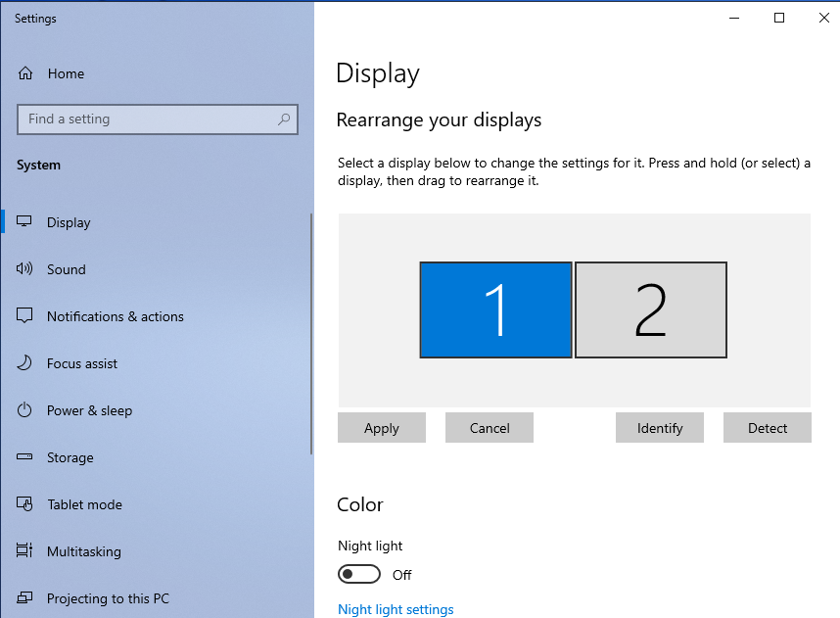This screenshot has width=840, height=618.
Task: Click the Power & sleep icon
Action: (x=25, y=410)
